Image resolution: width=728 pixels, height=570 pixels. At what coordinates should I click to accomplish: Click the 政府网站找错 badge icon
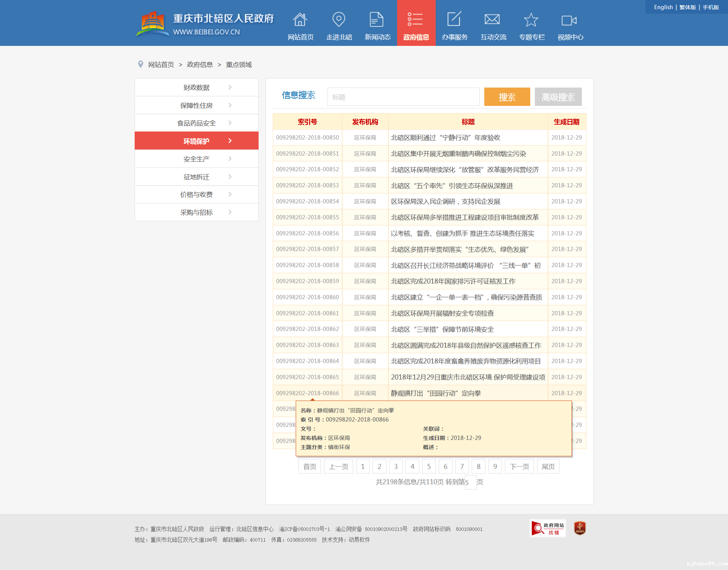(548, 528)
